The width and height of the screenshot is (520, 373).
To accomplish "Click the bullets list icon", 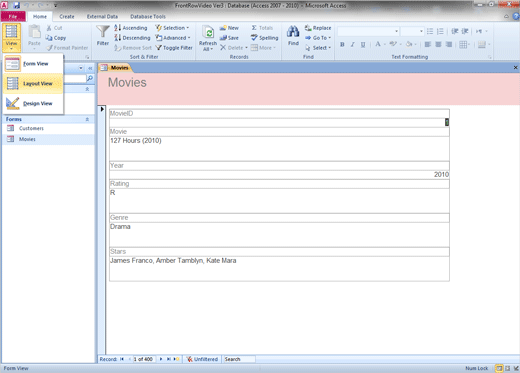I will 430,31.
